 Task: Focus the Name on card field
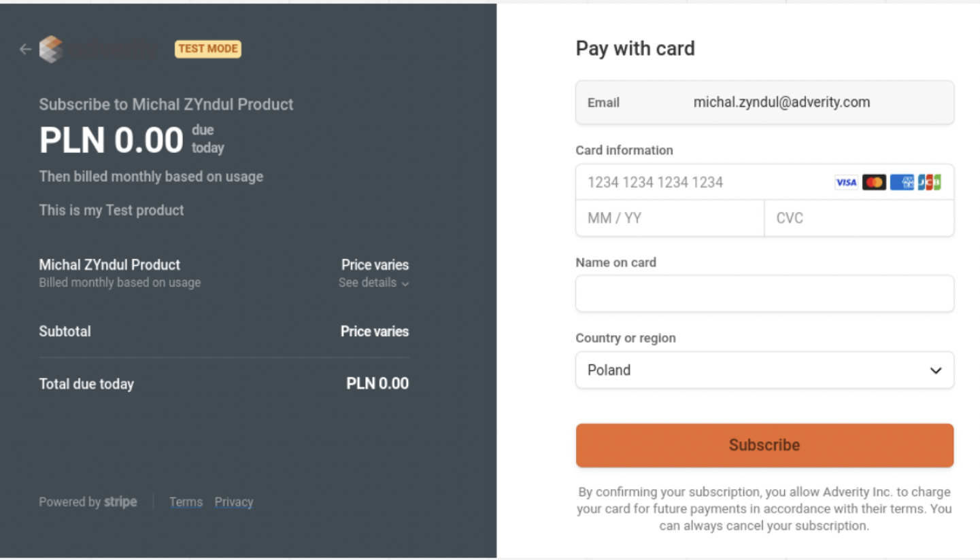pos(764,294)
